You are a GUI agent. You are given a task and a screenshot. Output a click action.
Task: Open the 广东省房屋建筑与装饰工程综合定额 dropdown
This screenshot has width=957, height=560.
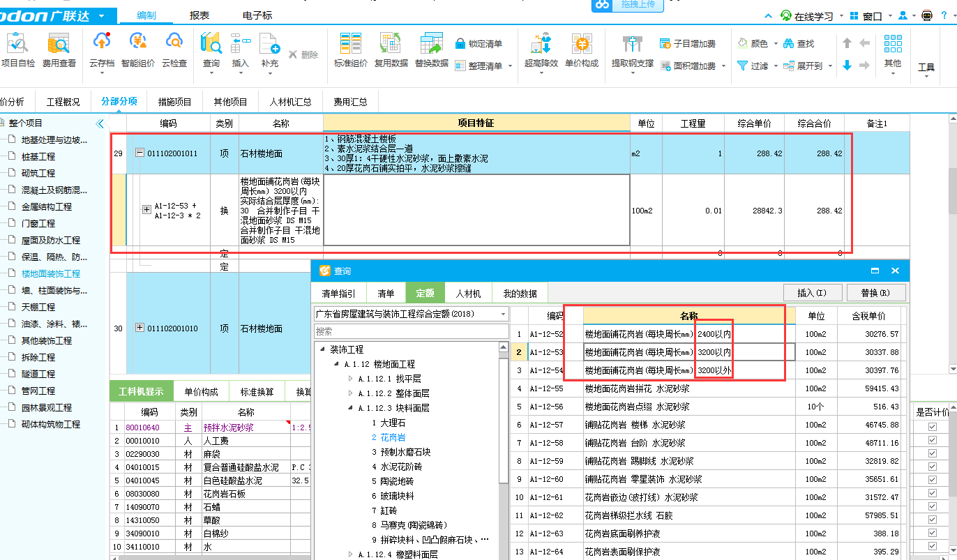click(x=412, y=314)
